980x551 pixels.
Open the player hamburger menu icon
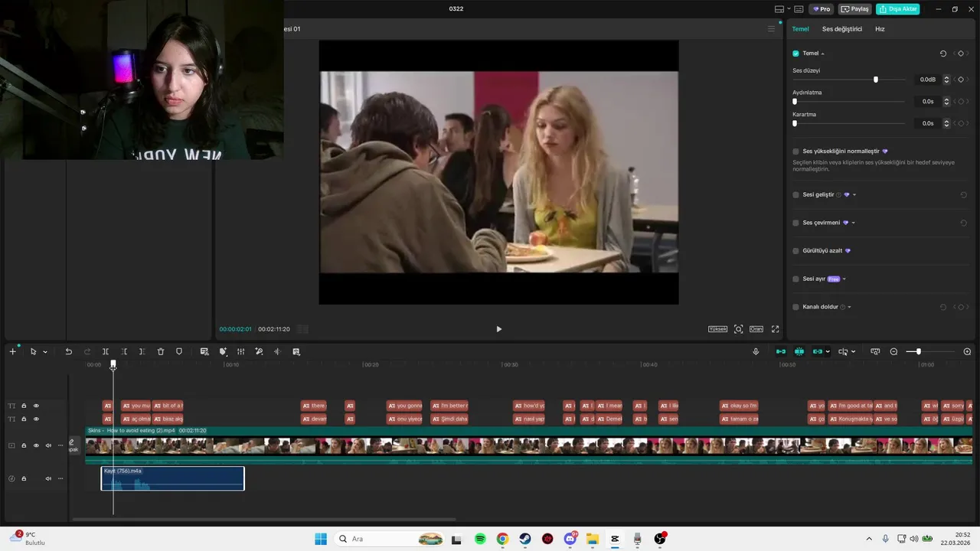(x=771, y=29)
